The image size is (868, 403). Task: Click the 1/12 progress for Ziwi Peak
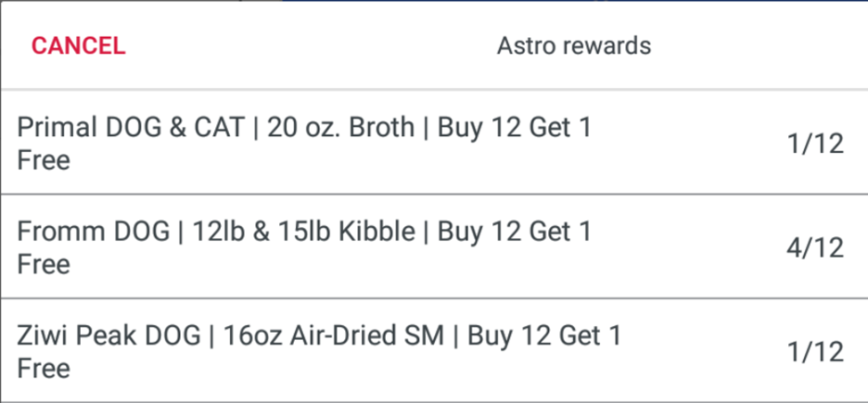814,352
